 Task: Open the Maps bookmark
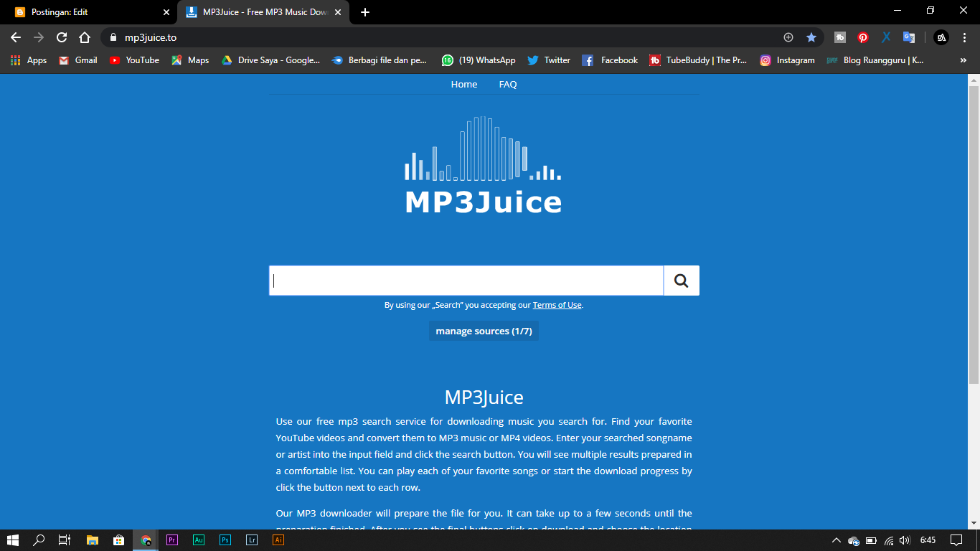pos(190,60)
